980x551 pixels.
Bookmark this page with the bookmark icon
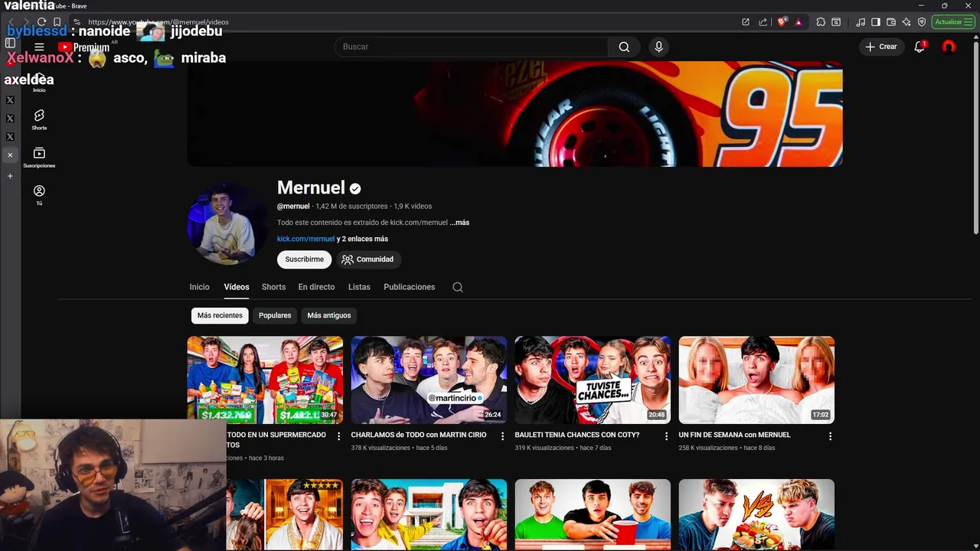(x=57, y=22)
